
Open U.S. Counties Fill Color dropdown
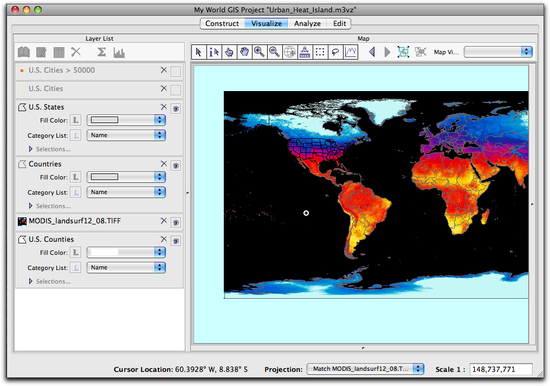click(126, 252)
